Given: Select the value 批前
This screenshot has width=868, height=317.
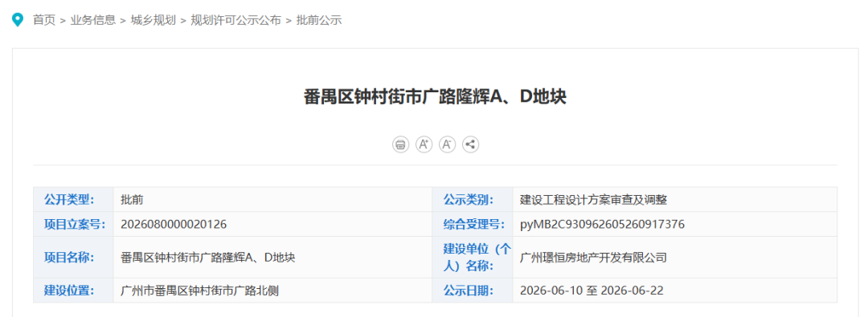Looking at the screenshot, I should click(132, 200).
